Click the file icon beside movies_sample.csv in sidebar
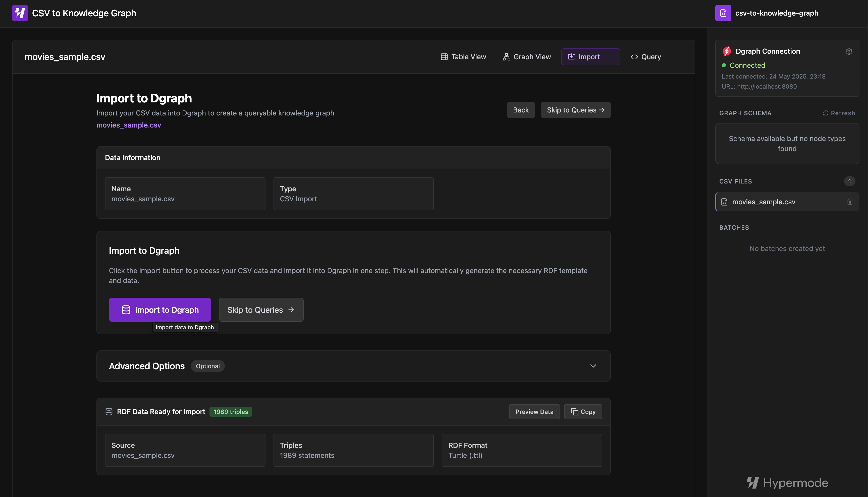868x497 pixels. (724, 202)
